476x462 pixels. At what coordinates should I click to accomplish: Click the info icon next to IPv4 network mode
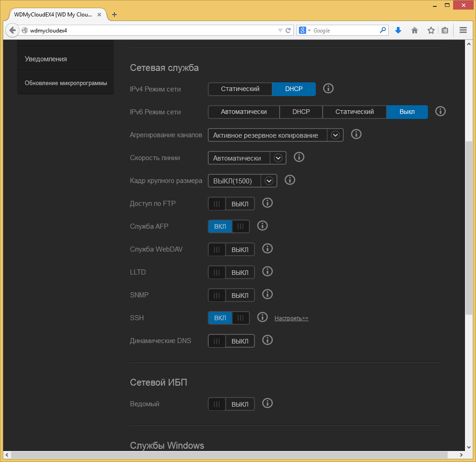[x=328, y=89]
